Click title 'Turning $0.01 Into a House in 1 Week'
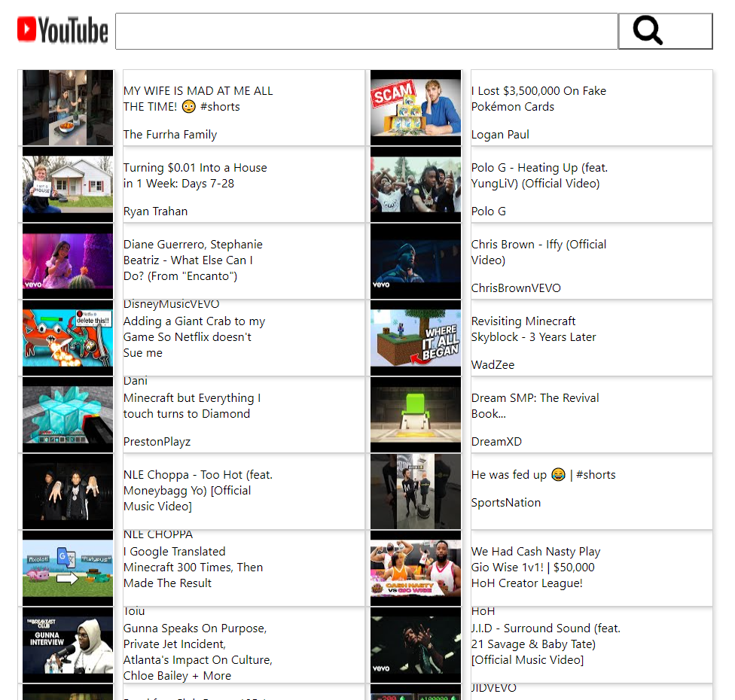The width and height of the screenshot is (735, 700). point(195,175)
